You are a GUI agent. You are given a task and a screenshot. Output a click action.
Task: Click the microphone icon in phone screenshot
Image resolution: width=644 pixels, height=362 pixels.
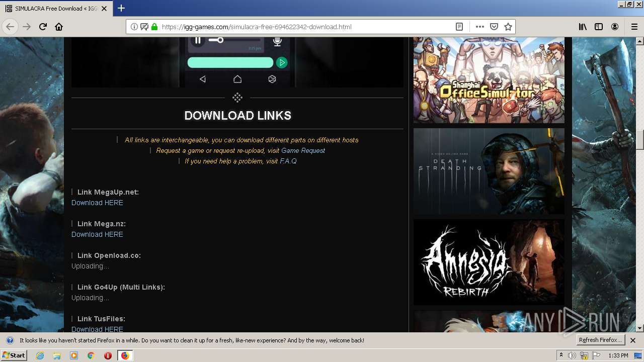pyautogui.click(x=277, y=41)
